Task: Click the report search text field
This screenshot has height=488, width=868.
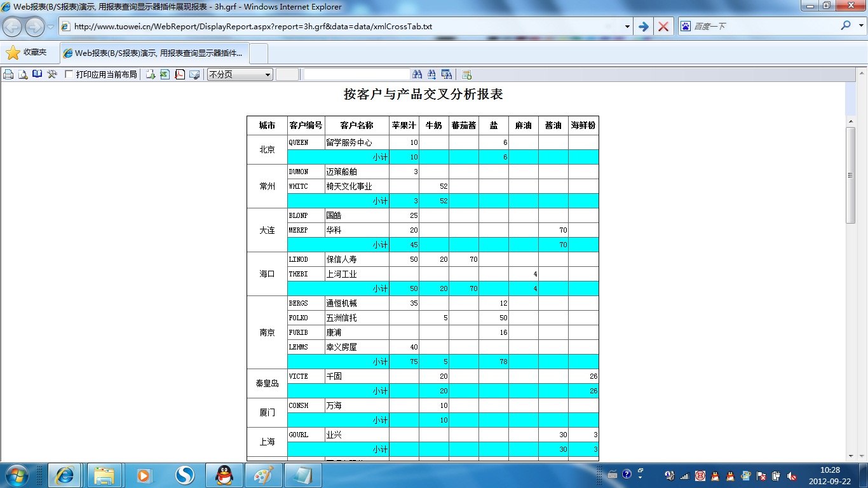Action: [x=356, y=74]
